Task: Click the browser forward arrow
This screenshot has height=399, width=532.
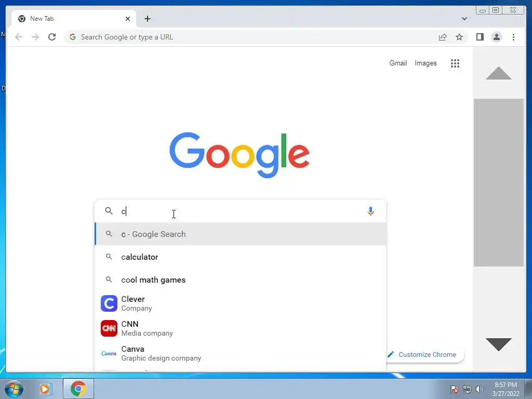Action: tap(35, 37)
